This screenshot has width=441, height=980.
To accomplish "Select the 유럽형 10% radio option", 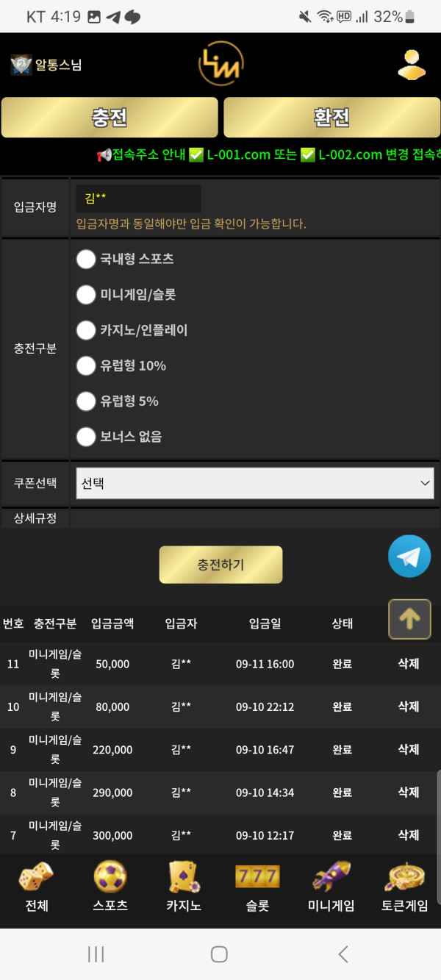I will click(87, 365).
